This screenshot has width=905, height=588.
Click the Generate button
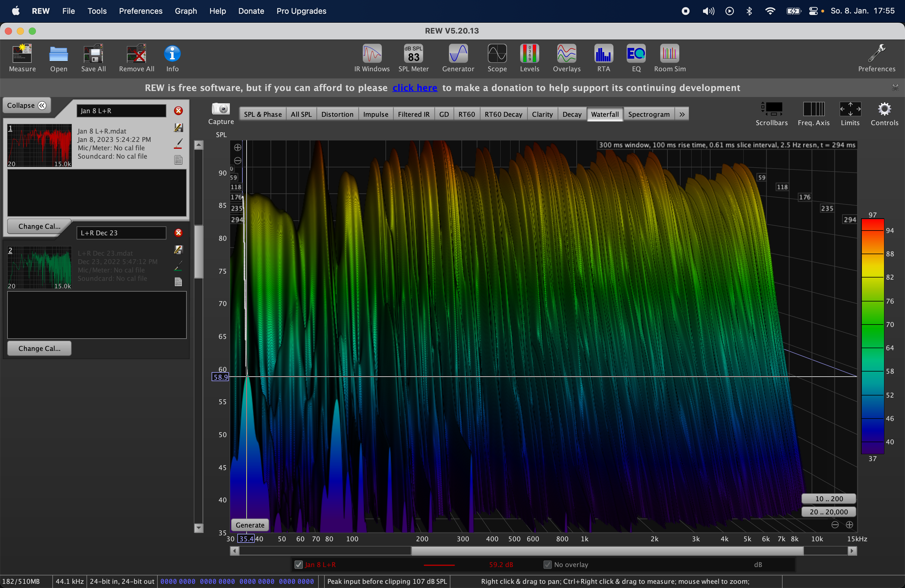pos(250,525)
